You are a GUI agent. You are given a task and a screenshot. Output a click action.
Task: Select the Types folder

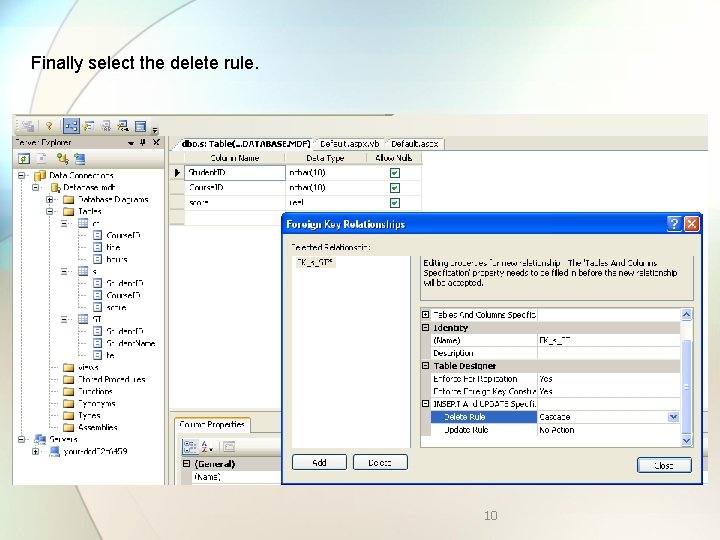coord(82,415)
